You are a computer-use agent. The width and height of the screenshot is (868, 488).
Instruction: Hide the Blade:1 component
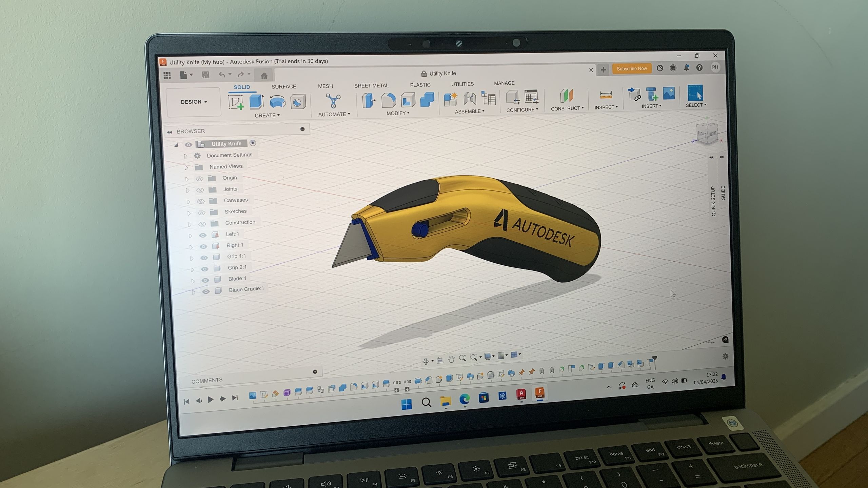click(x=205, y=281)
